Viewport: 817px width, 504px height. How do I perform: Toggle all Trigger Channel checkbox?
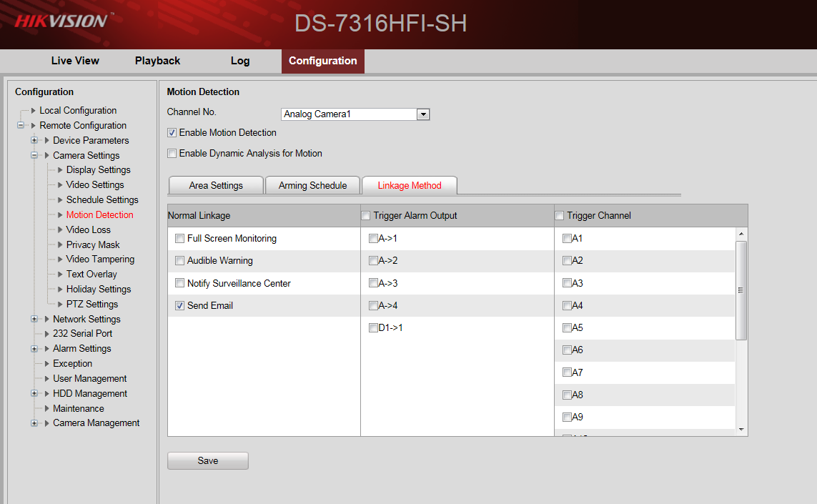point(560,216)
